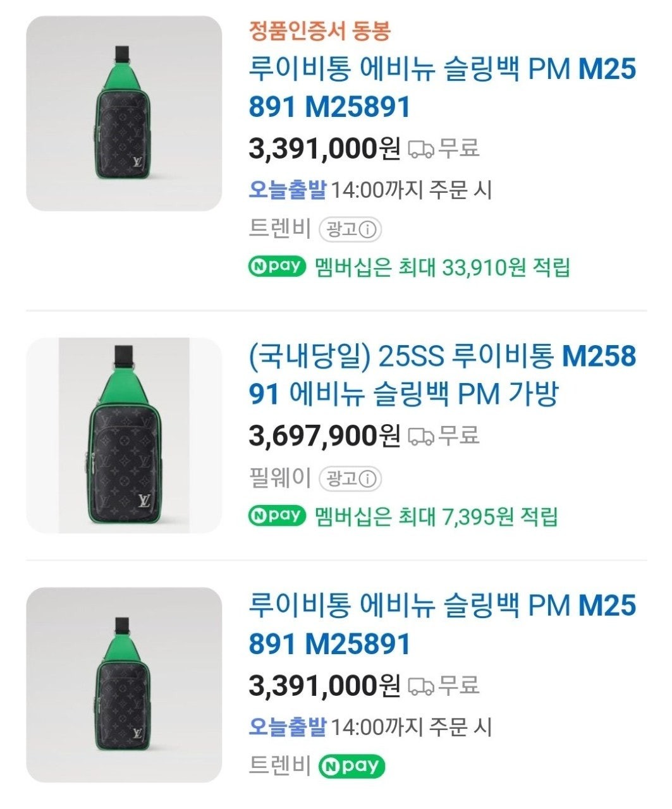Click Npay icon in first listing
Screen dimensions: 672x809
277,267
